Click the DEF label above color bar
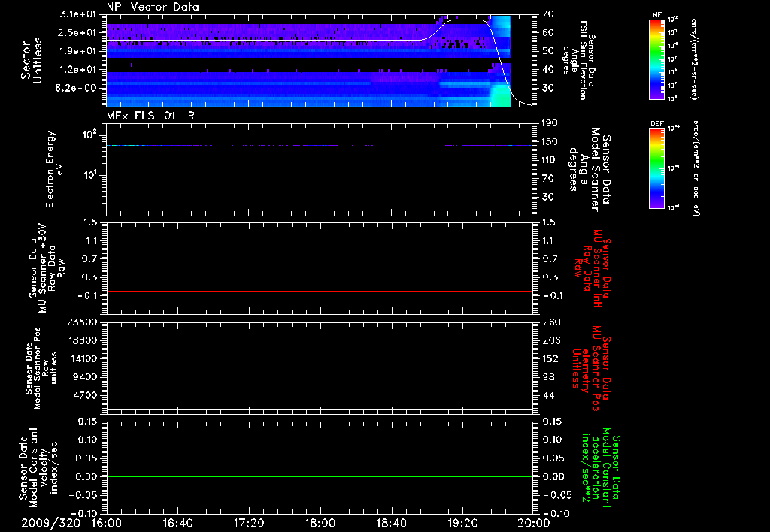 pyautogui.click(x=657, y=124)
